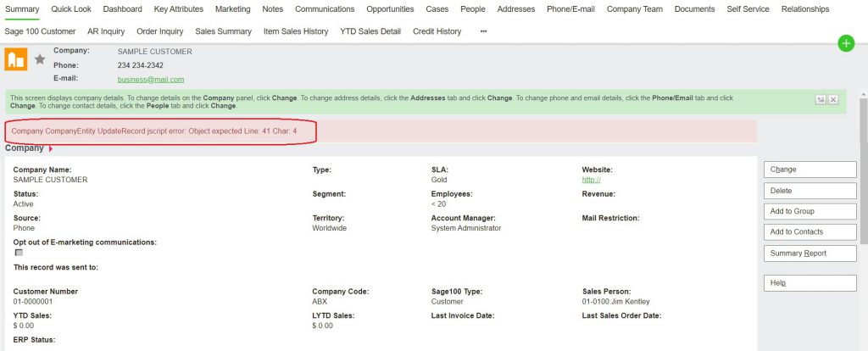Click SLA value Gold
The image size is (868, 351).
point(439,180)
